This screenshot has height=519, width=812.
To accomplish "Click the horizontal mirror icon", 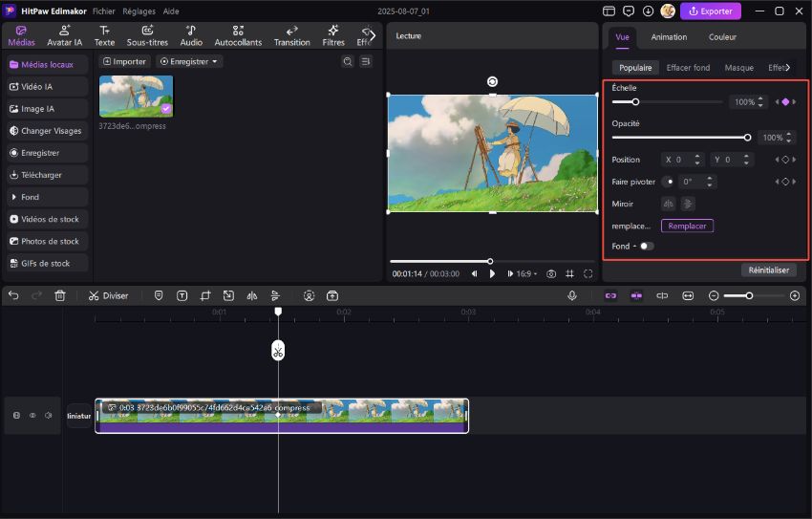I will pos(669,204).
